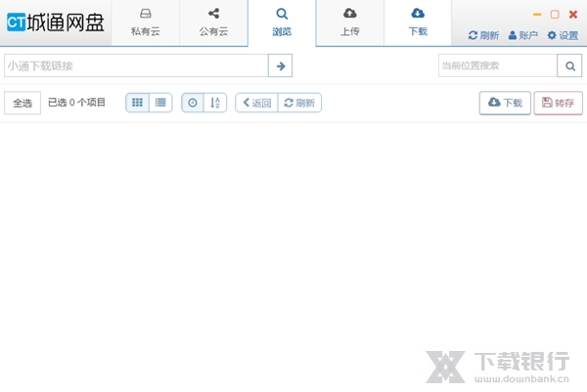This screenshot has width=587, height=392.
Task: Click the red 转存 save button
Action: [558, 103]
